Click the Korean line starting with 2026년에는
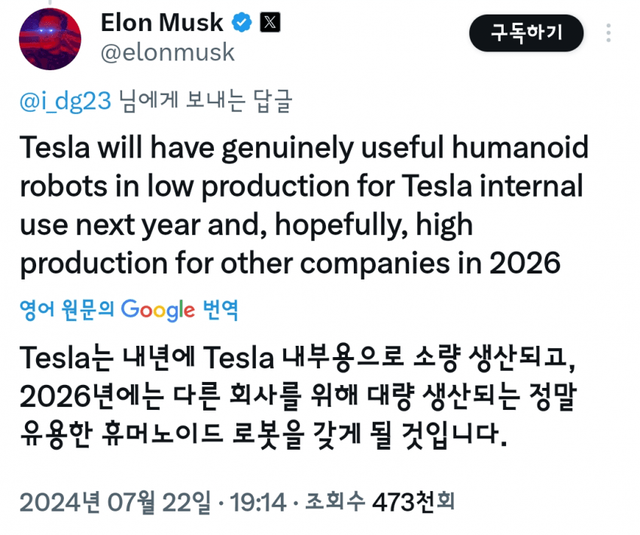Viewport: 640px width, 535px height. click(x=300, y=397)
